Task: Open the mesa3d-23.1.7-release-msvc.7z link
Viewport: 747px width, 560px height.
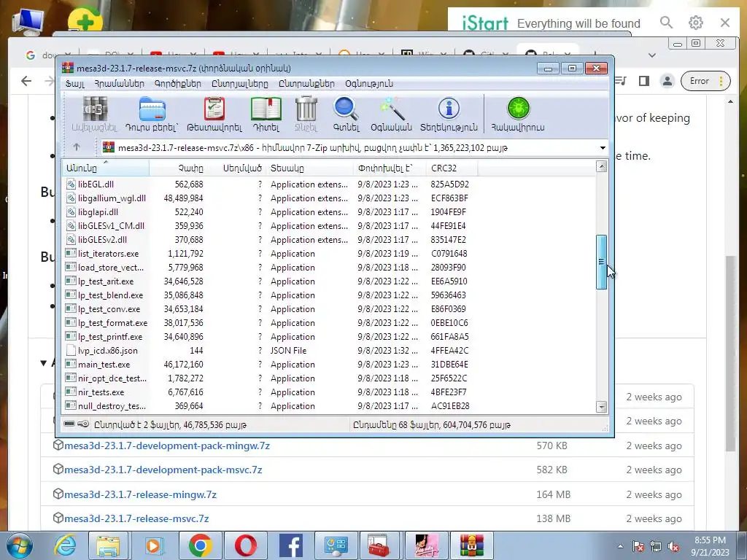Action: pos(136,518)
